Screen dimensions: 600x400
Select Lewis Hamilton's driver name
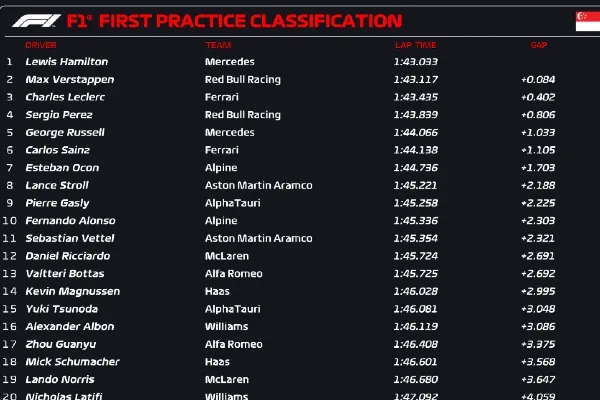66,62
